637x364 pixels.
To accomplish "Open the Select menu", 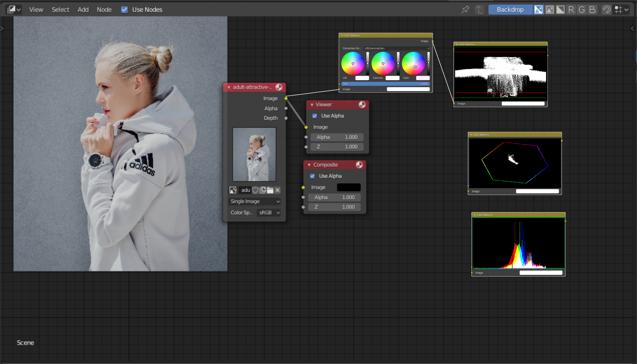I will [x=60, y=10].
